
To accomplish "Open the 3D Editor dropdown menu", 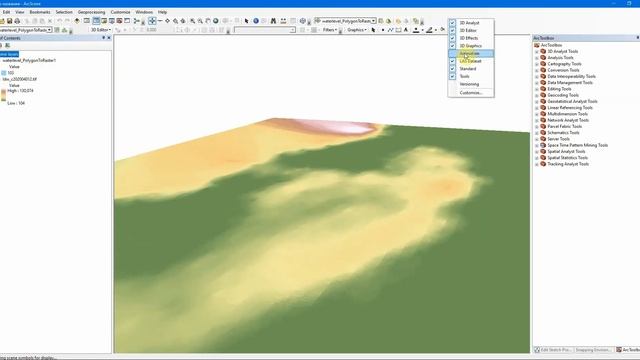I will [x=101, y=30].
